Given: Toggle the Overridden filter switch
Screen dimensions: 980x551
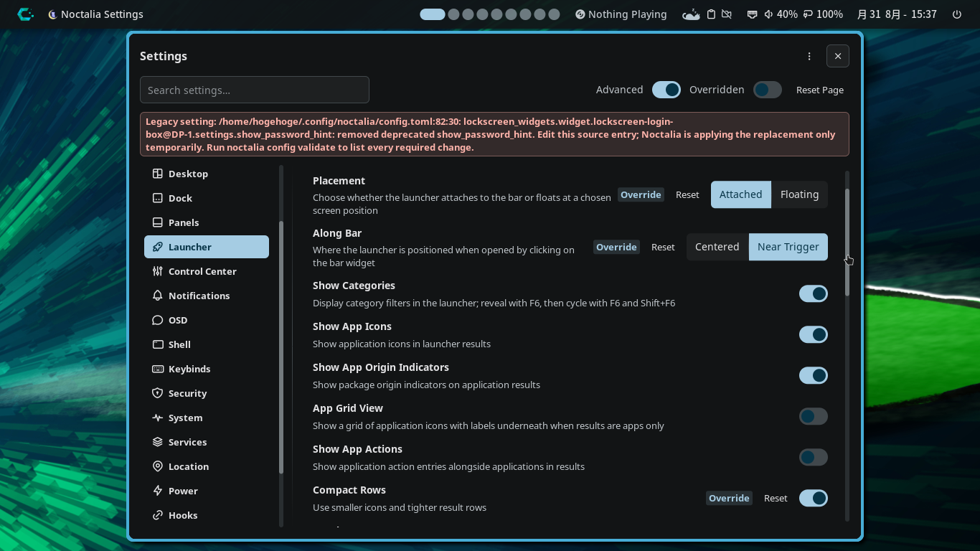Looking at the screenshot, I should 768,90.
